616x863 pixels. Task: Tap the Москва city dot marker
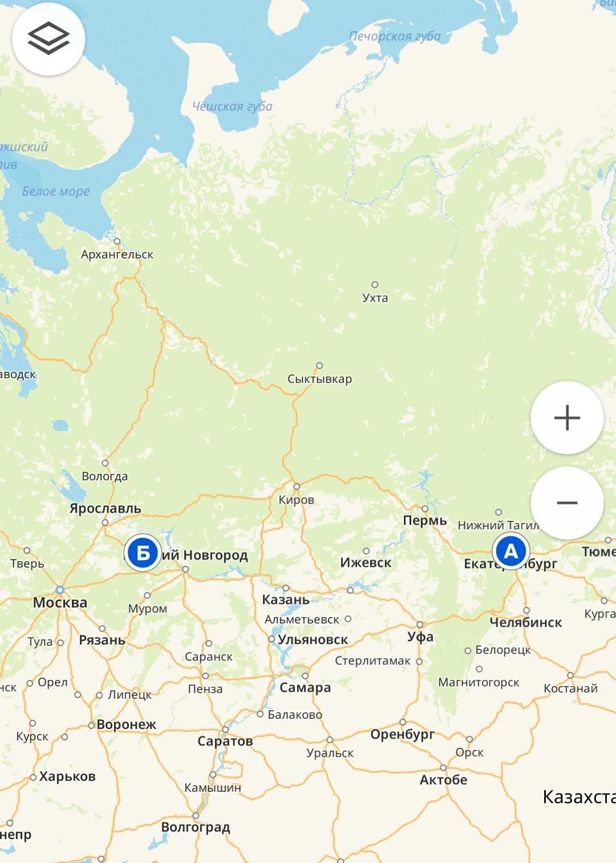(60, 589)
